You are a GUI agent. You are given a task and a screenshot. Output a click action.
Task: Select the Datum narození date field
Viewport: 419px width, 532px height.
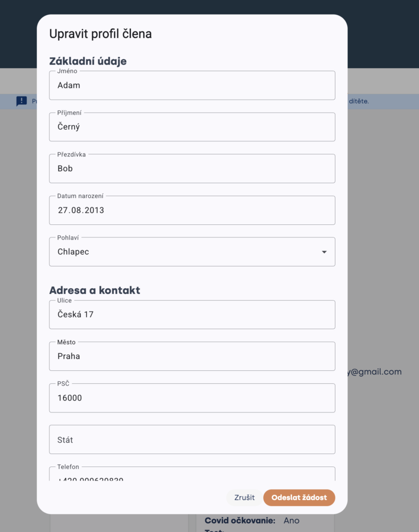(x=192, y=210)
